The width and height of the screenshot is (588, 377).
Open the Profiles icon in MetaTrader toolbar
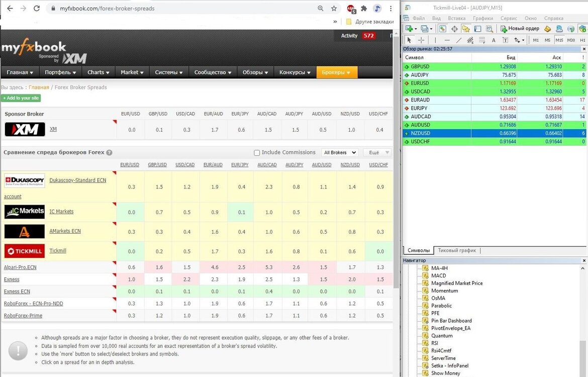coord(425,29)
